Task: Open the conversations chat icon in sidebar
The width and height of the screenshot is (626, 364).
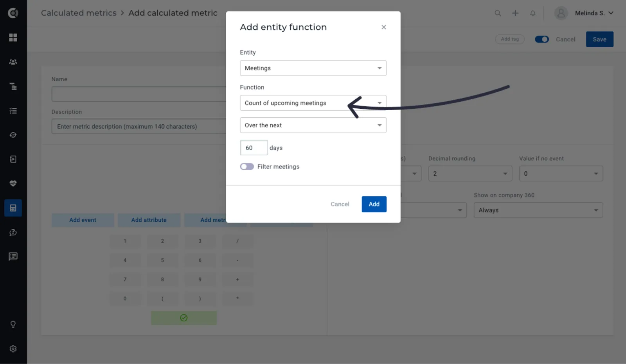Action: click(x=13, y=256)
